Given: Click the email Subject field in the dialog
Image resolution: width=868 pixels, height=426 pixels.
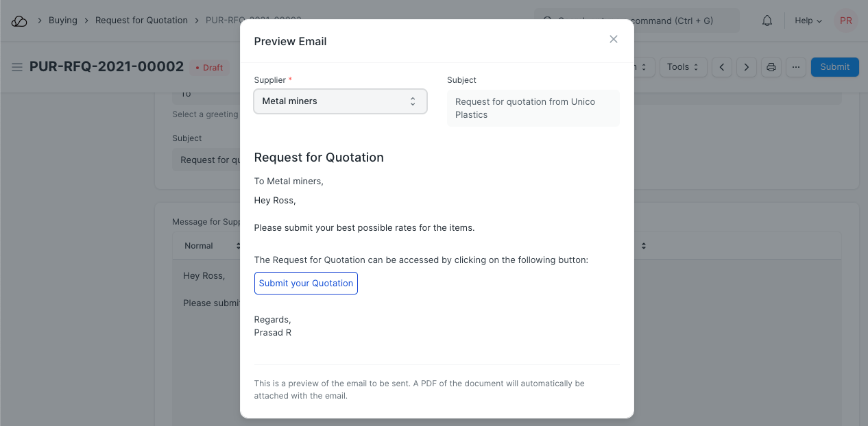Looking at the screenshot, I should pos(533,108).
